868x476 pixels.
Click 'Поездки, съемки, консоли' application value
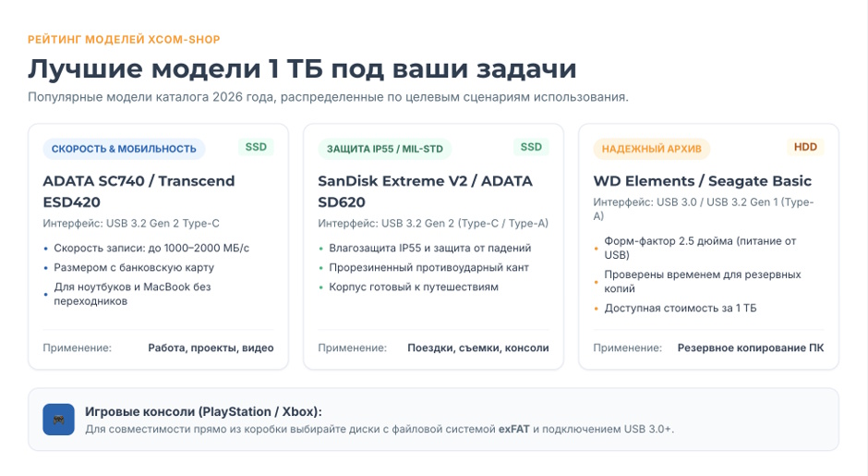point(478,348)
